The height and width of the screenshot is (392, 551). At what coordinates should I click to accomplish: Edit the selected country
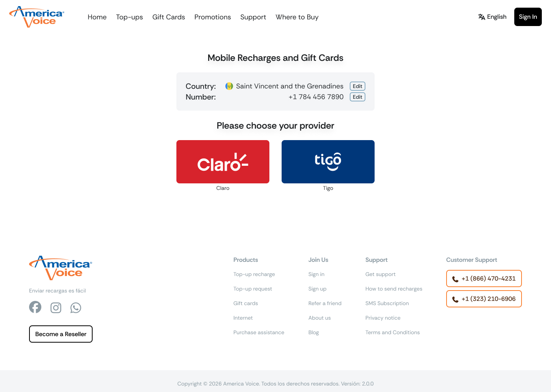(357, 86)
